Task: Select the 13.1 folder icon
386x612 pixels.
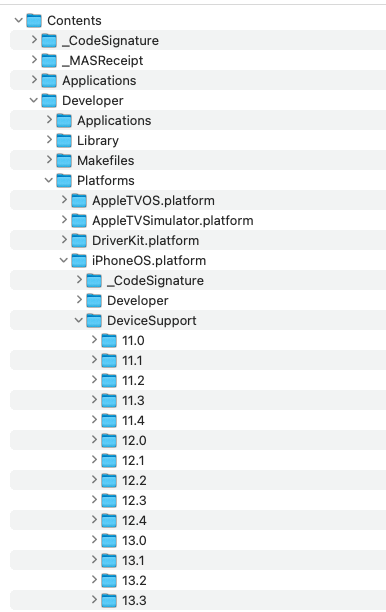Action: (x=109, y=560)
